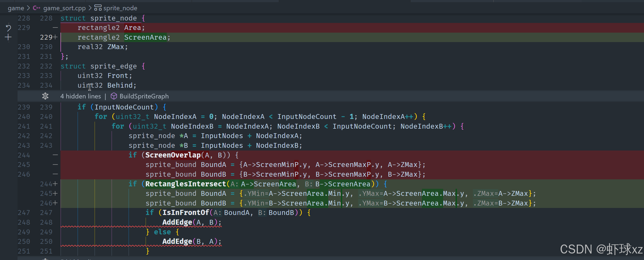The width and height of the screenshot is (644, 260).
Task: Click '.ZMax=' inlay hint on line 246
Action: 486,203
